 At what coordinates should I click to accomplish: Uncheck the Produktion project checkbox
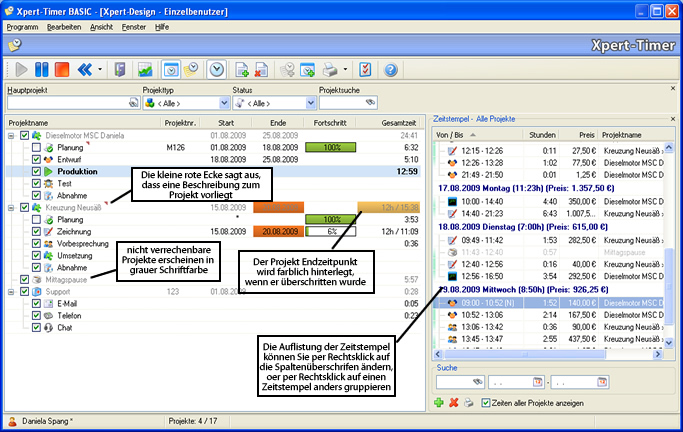click(36, 172)
